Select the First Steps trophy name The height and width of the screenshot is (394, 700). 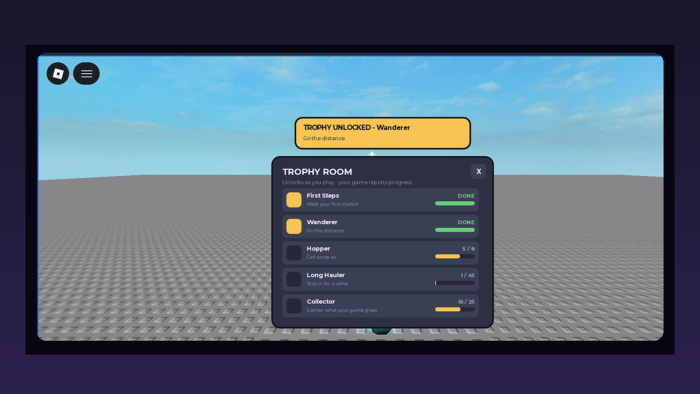coord(323,195)
